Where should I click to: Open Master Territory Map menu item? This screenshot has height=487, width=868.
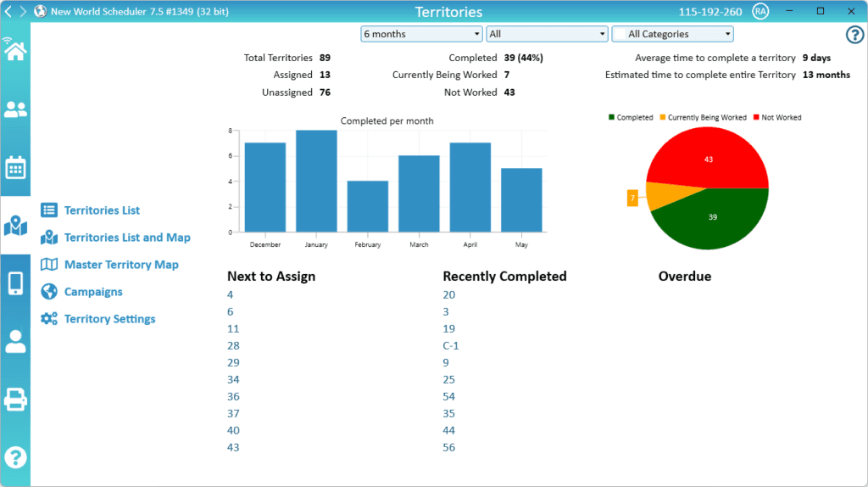click(x=121, y=265)
